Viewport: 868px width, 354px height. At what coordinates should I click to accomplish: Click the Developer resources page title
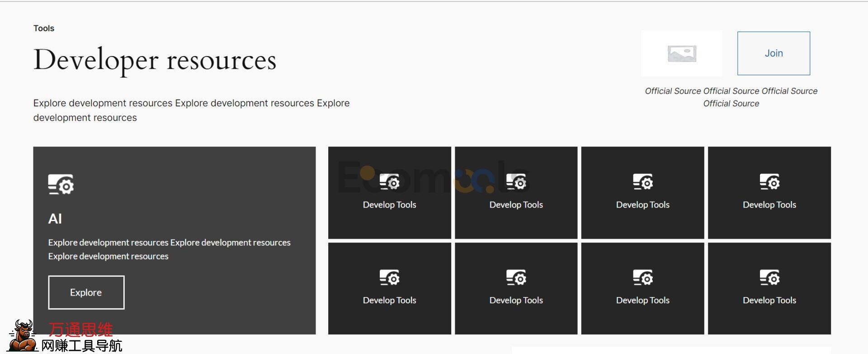pyautogui.click(x=155, y=60)
